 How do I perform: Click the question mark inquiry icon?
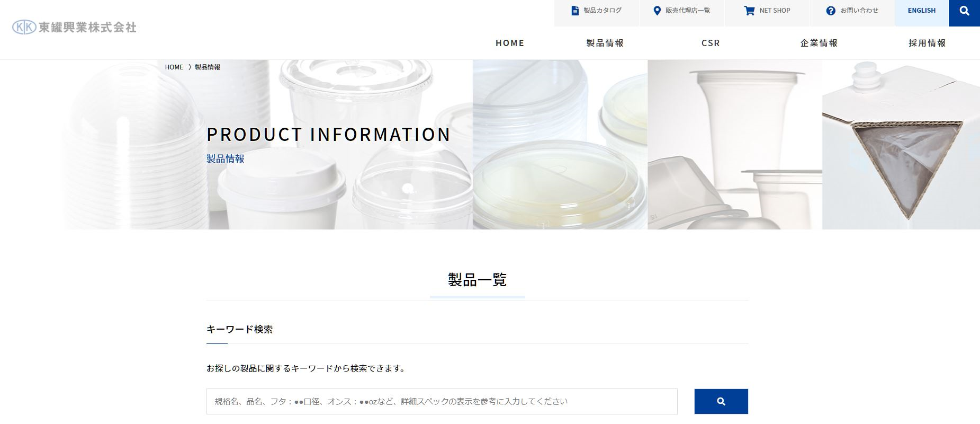pyautogui.click(x=831, y=11)
